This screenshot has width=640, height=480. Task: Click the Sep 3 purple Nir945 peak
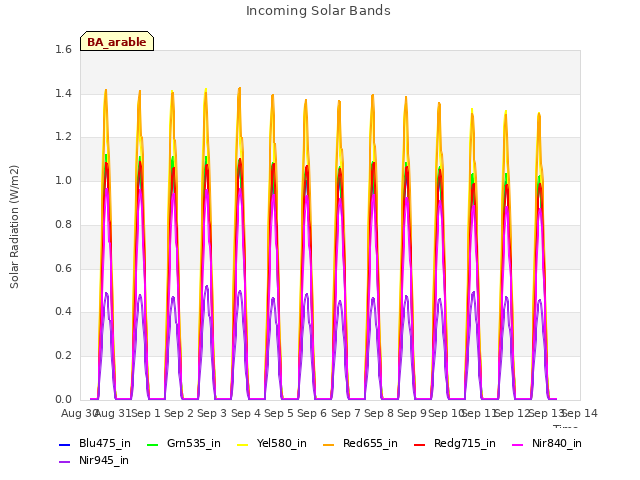[x=207, y=286]
